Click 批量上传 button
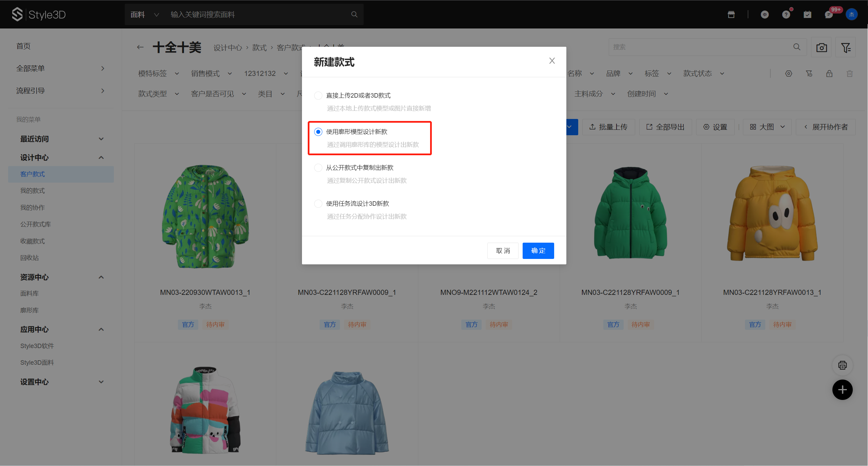 608,127
